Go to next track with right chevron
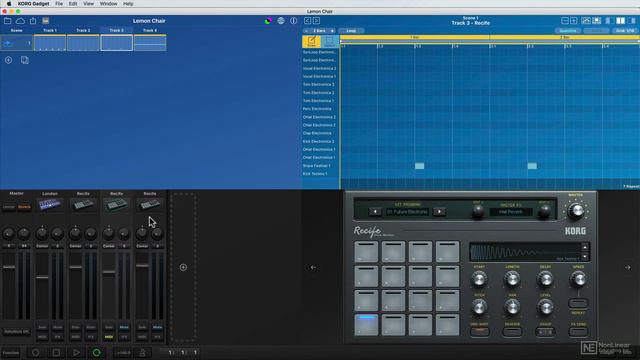This screenshot has height=360, width=640. click(316, 21)
